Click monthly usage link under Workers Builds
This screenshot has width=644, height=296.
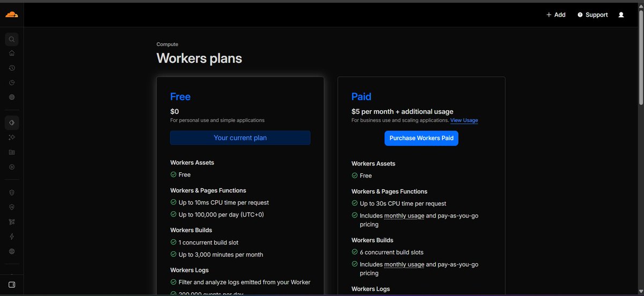pos(404,264)
